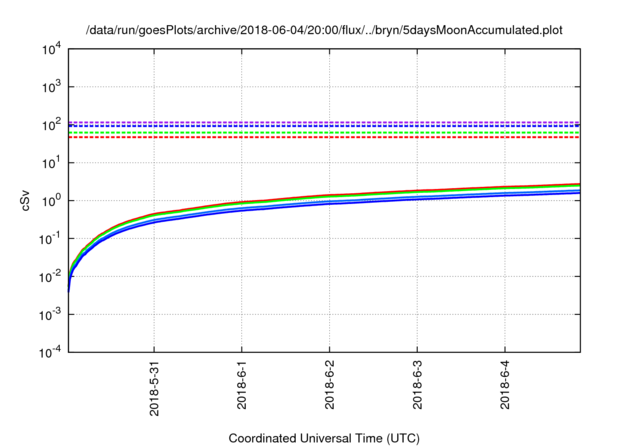The image size is (640, 448).
Task: Click the 10^-2 y-axis tick label
Action: coord(51,277)
